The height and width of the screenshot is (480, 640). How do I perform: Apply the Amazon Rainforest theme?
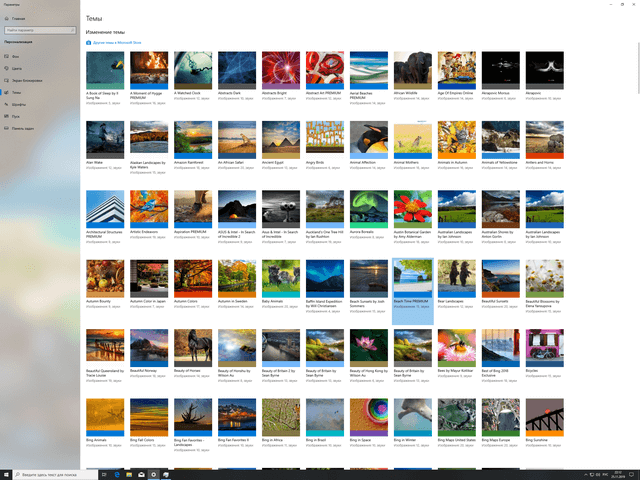[x=193, y=140]
